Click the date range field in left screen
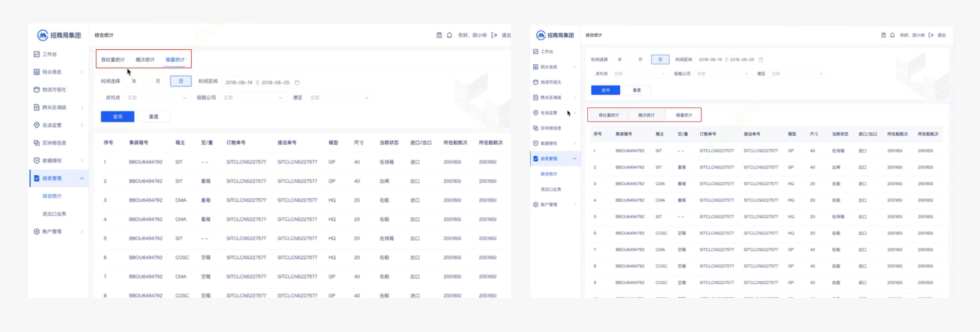This screenshot has width=980, height=332. tap(262, 82)
